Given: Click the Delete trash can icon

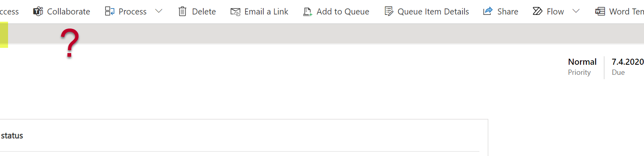Looking at the screenshot, I should click(182, 11).
